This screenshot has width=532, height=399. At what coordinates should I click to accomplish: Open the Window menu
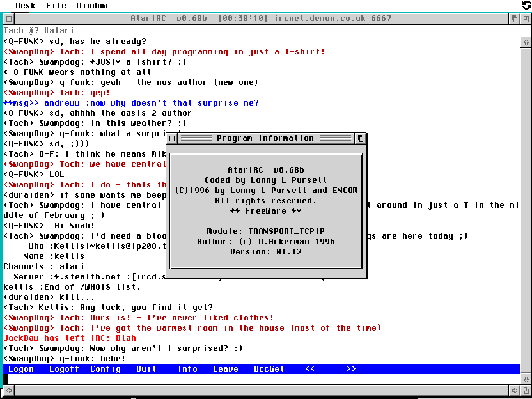pos(91,5)
